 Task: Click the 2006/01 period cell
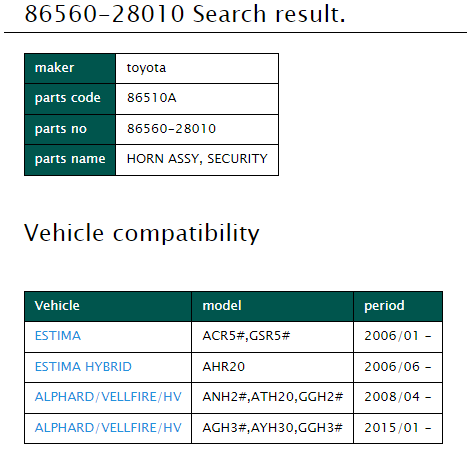pyautogui.click(x=398, y=337)
